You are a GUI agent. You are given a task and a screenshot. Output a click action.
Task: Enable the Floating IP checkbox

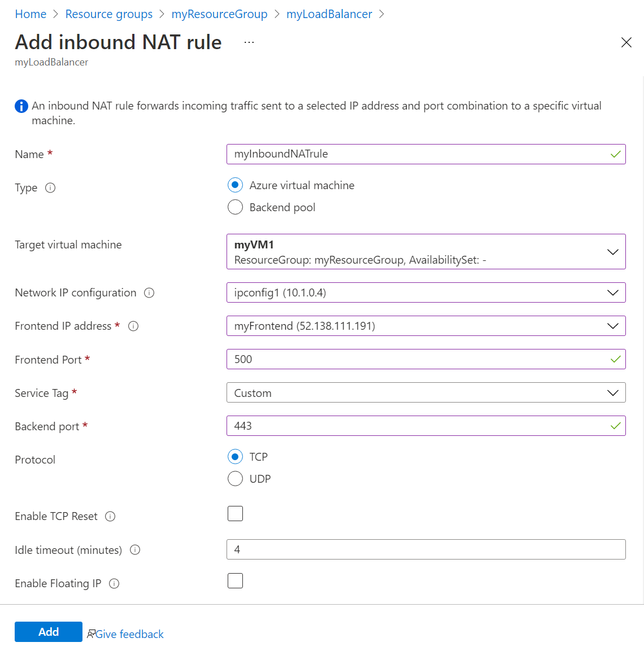(236, 581)
